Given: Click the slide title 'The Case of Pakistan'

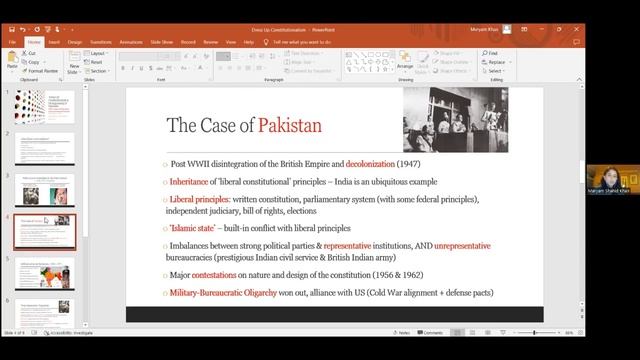Looking at the screenshot, I should point(244,125).
